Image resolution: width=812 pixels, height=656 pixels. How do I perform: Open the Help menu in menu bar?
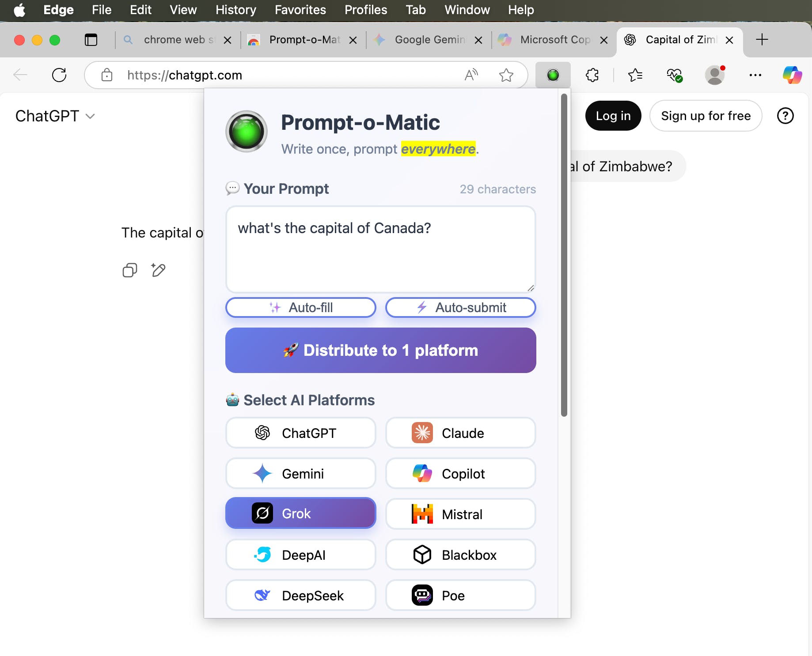pos(521,10)
